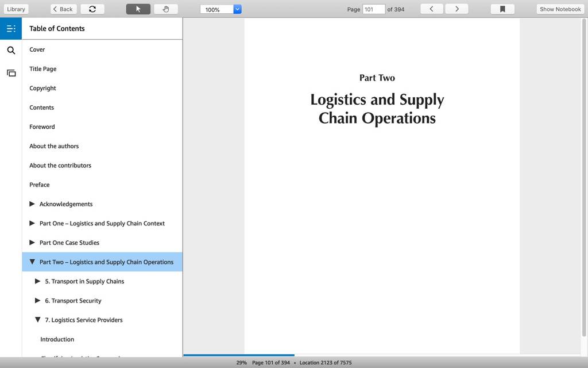Open the Acknowledgements text entry
This screenshot has width=588, height=368.
(66, 204)
